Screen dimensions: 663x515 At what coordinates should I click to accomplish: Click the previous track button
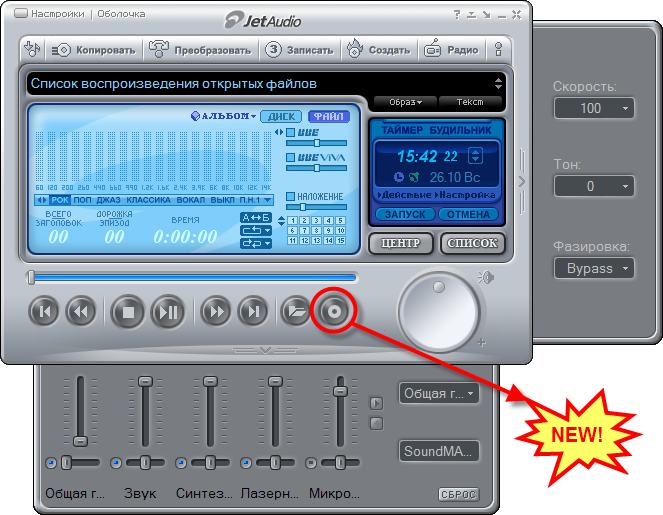point(44,312)
